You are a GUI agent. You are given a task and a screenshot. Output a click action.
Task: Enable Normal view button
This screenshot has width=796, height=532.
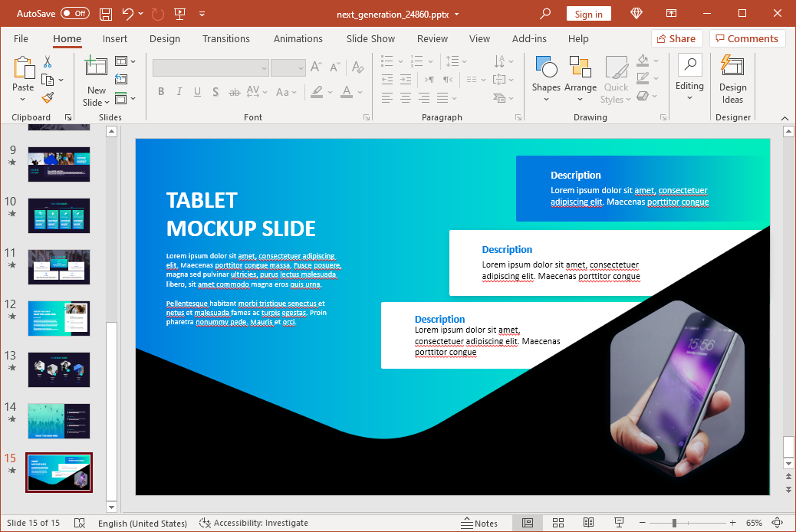pos(528,523)
